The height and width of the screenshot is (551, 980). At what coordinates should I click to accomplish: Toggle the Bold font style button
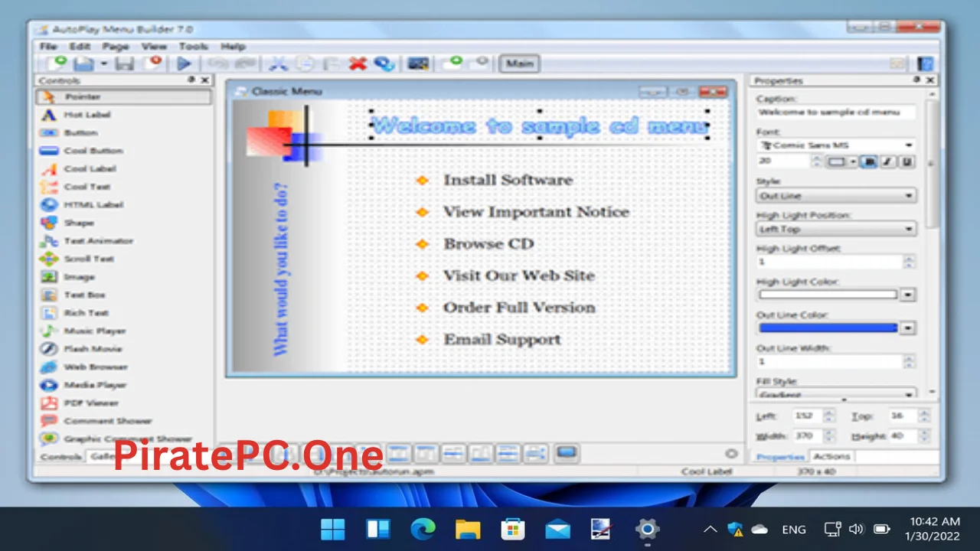870,161
